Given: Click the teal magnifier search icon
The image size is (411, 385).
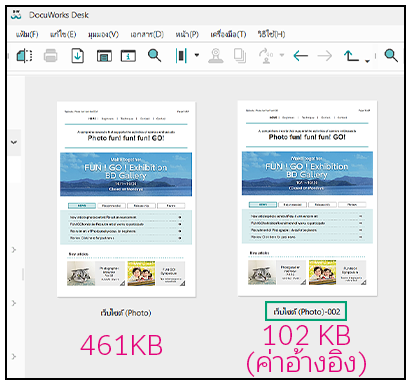Looking at the screenshot, I should click(154, 55).
